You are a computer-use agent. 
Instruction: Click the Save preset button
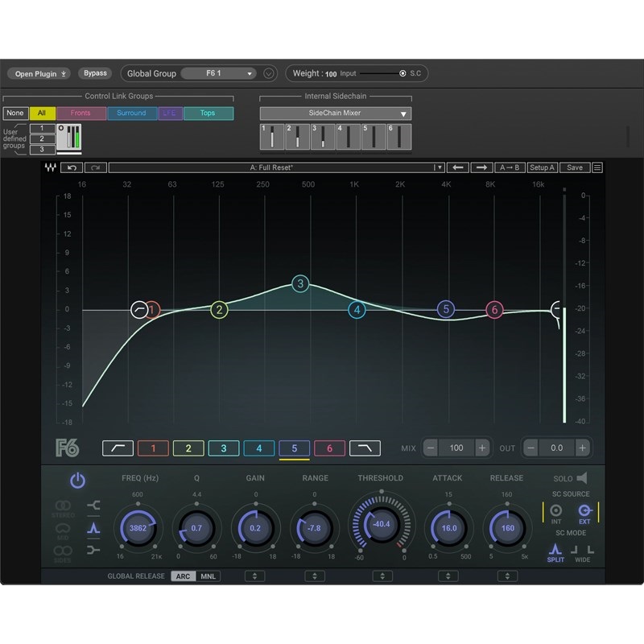coord(575,167)
